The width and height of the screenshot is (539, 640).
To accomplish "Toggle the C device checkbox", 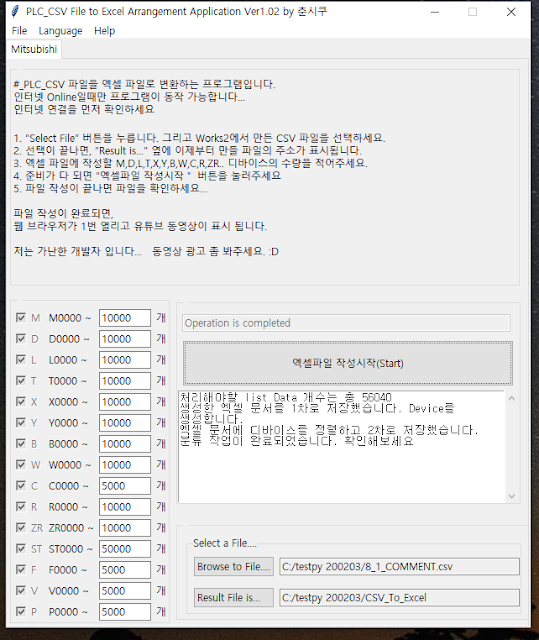I will tap(20, 485).
